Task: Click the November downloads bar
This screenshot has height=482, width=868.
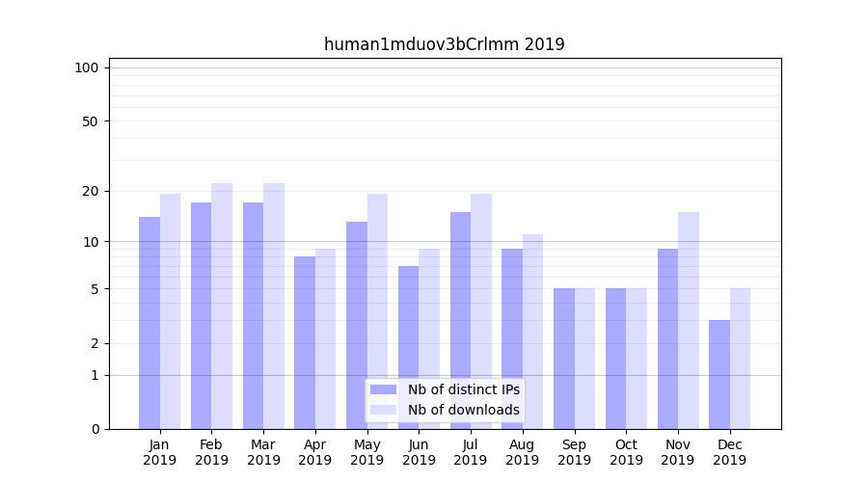Action: pos(689,321)
